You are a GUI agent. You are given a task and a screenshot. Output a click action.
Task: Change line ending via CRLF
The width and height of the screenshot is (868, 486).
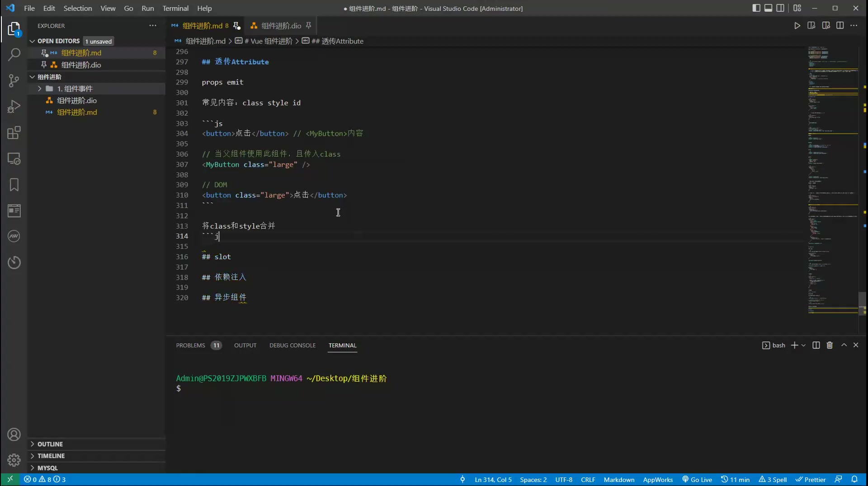pyautogui.click(x=588, y=479)
